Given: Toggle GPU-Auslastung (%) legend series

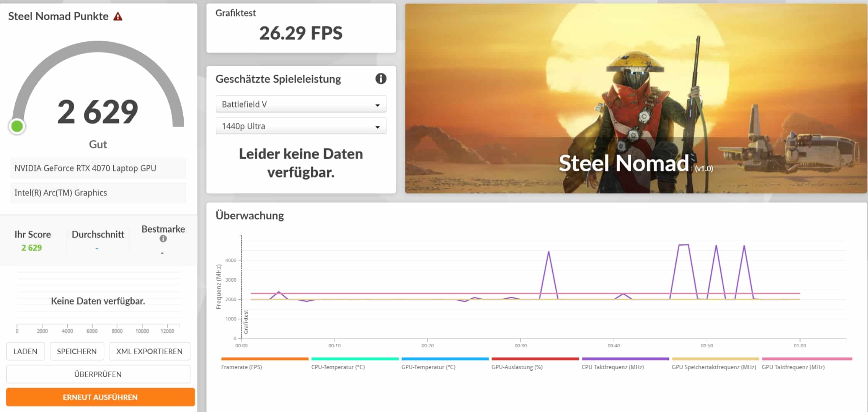Looking at the screenshot, I should point(517,367).
